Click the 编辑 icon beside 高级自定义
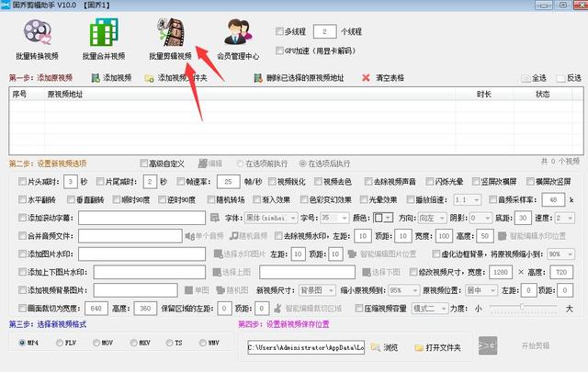 pos(202,163)
